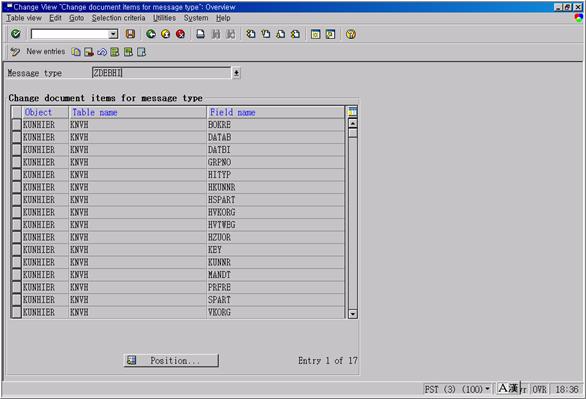This screenshot has height=399, width=586.
Task: Click the Message type input field
Action: tap(161, 73)
